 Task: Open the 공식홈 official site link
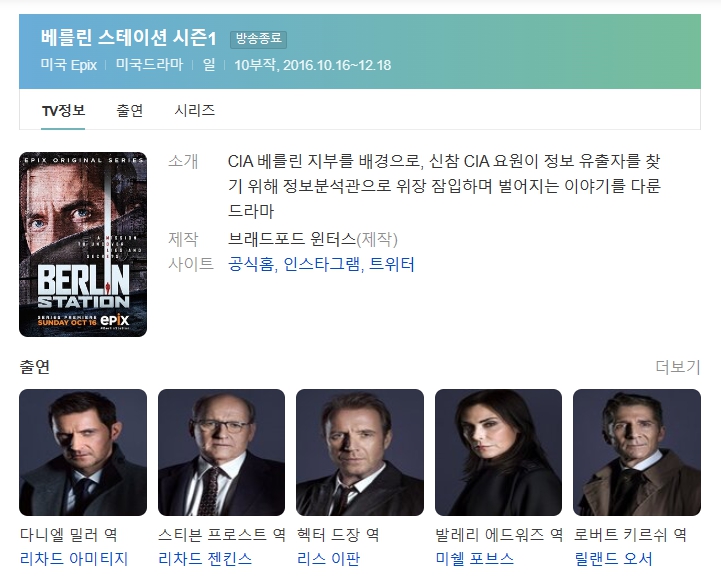pos(251,264)
